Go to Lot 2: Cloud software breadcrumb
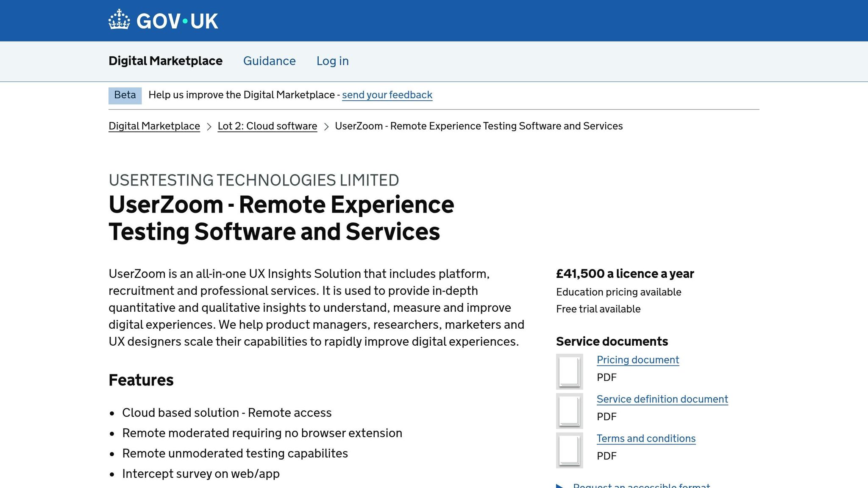The image size is (868, 488). click(x=267, y=126)
